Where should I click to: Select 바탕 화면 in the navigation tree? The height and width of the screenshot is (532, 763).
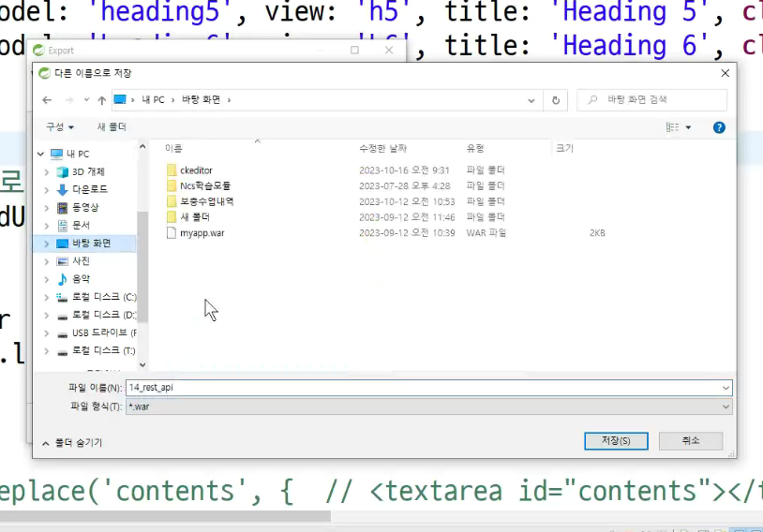(92, 244)
